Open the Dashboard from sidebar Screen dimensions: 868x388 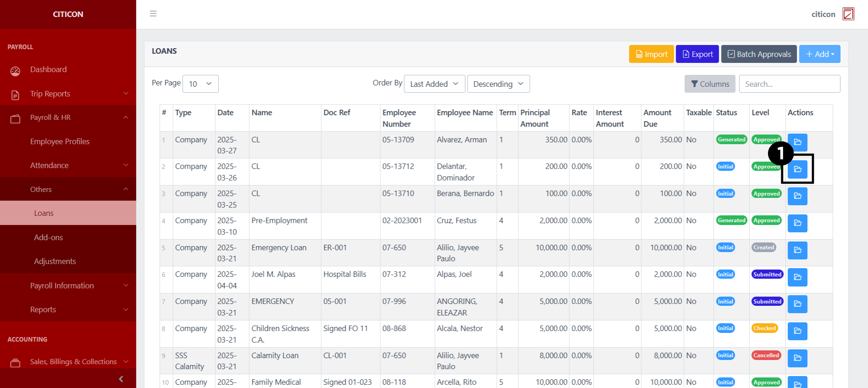click(48, 69)
